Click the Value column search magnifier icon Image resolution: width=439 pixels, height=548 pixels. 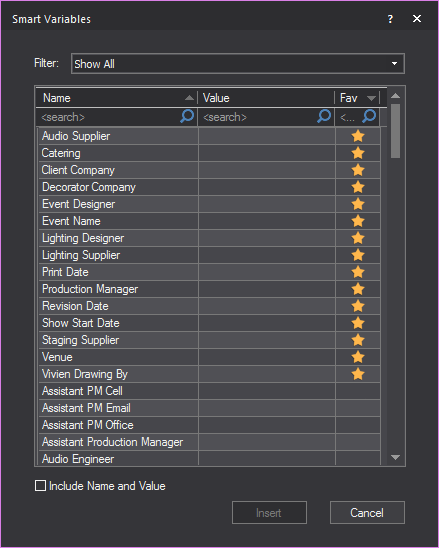tap(324, 116)
